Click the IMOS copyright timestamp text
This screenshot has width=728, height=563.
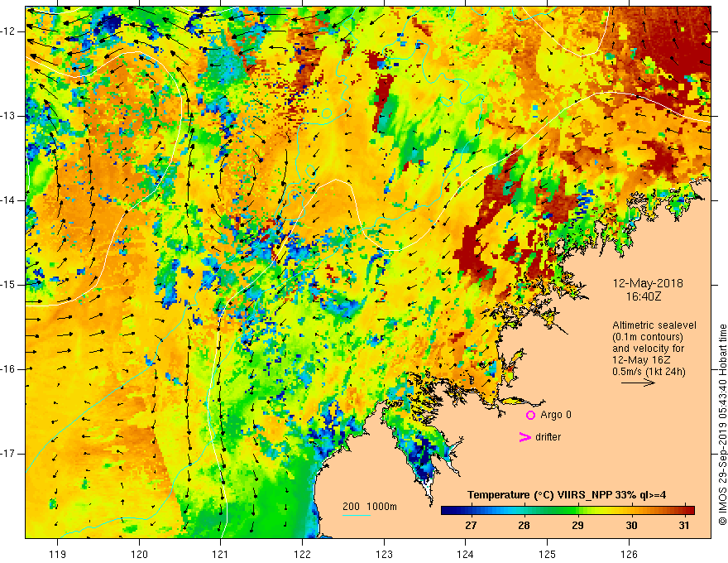click(722, 425)
